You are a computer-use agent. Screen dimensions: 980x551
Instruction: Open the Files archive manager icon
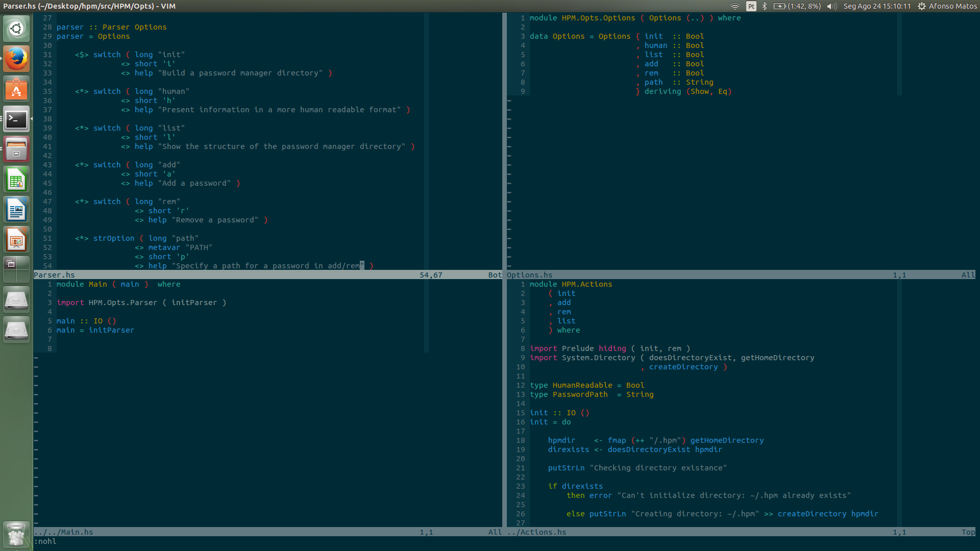coord(16,149)
